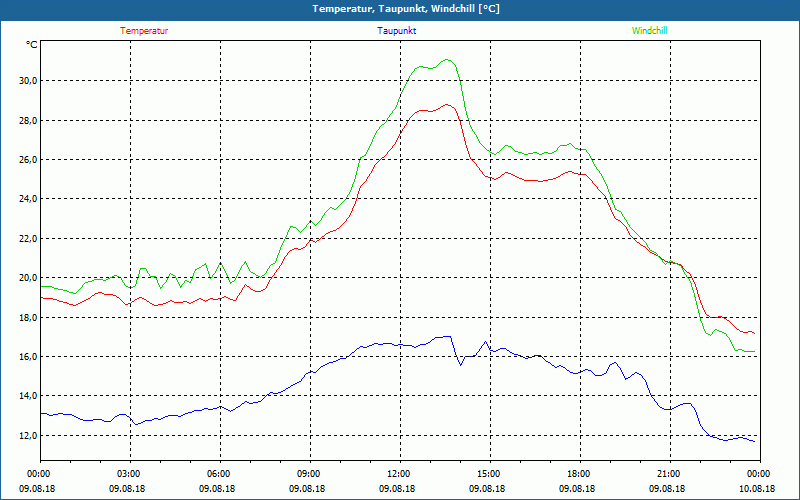The height and width of the screenshot is (500, 800).
Task: Select the green "Windchill" legend label
Action: (649, 31)
